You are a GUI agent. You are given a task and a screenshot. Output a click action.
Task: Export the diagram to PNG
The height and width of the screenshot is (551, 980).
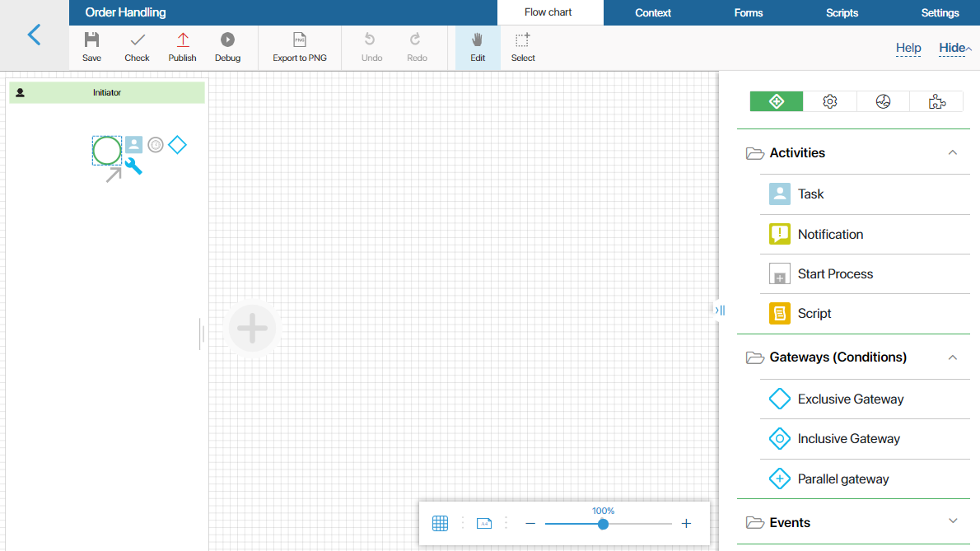pos(300,47)
